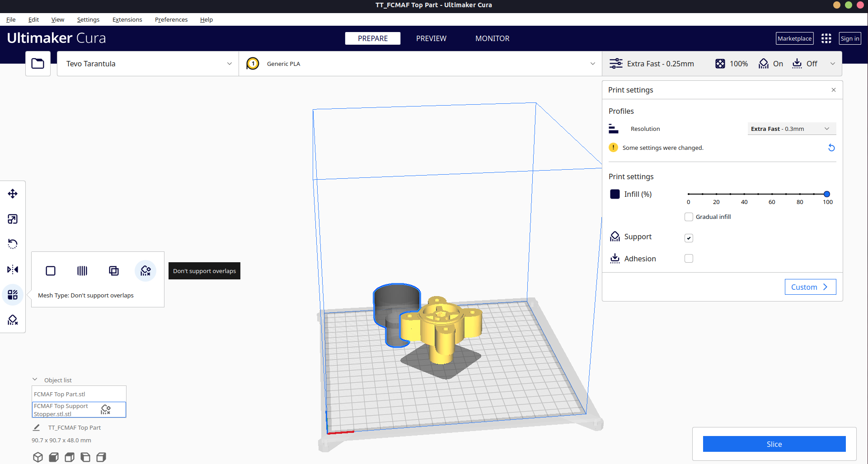The width and height of the screenshot is (868, 464).
Task: Click infill percentage icon in header bar
Action: [720, 64]
